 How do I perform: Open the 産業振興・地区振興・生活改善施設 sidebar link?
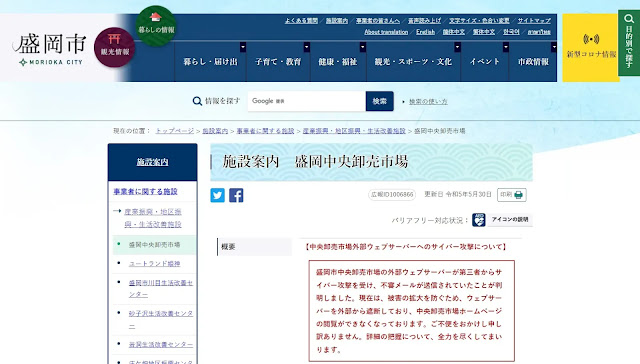(153, 218)
